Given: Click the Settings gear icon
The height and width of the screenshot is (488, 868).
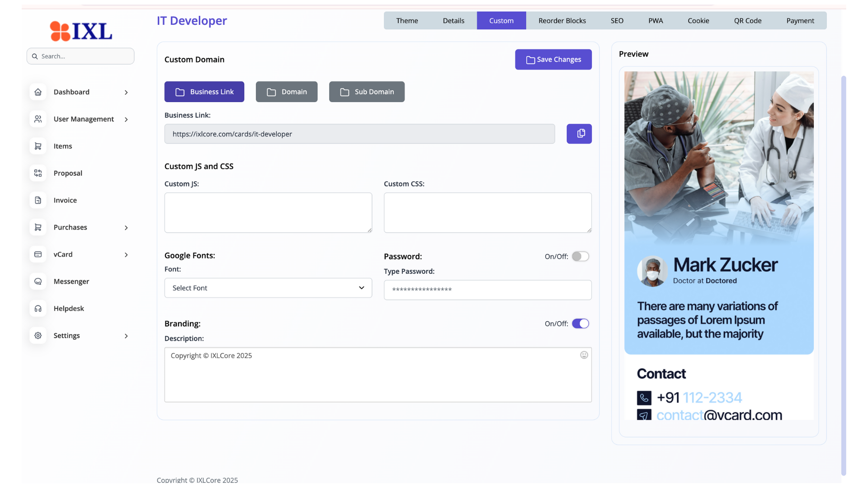Looking at the screenshot, I should click(38, 336).
